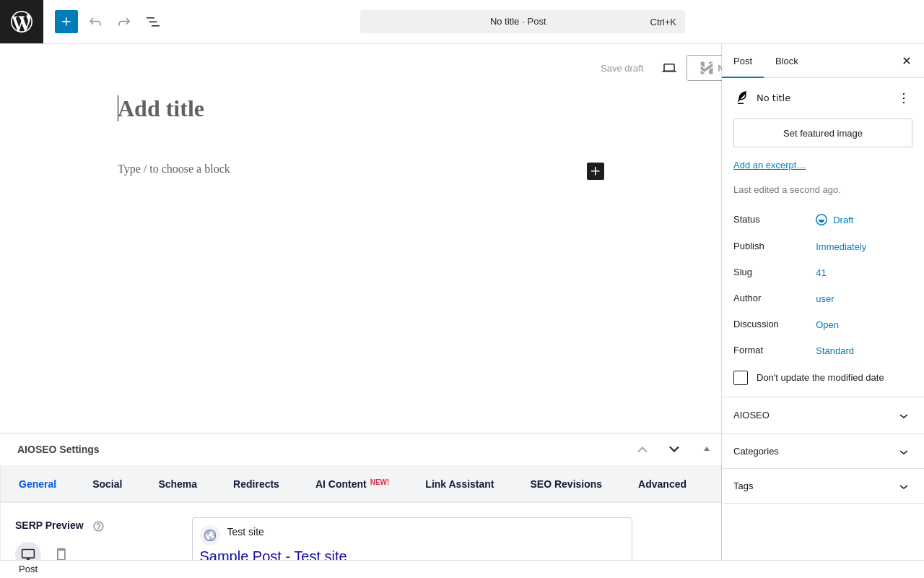Select the General AIOSEO tab

coord(38,484)
